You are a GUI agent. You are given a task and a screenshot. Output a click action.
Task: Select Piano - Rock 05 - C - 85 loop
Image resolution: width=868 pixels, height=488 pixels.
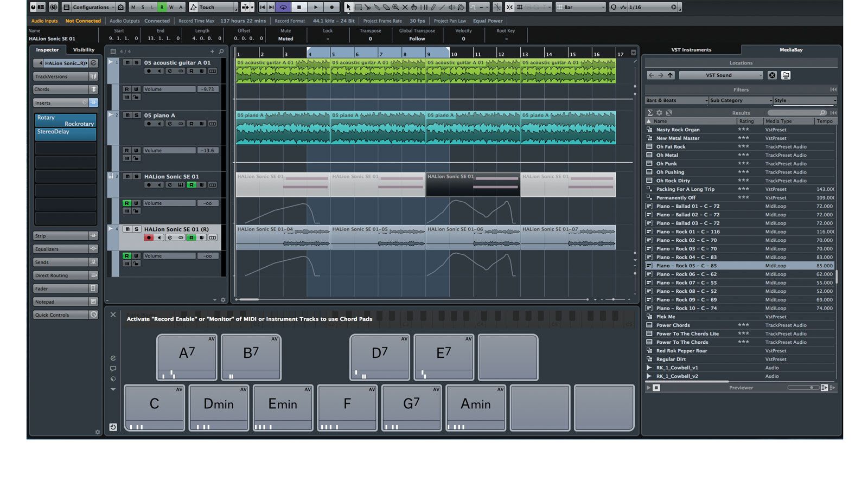pyautogui.click(x=686, y=266)
